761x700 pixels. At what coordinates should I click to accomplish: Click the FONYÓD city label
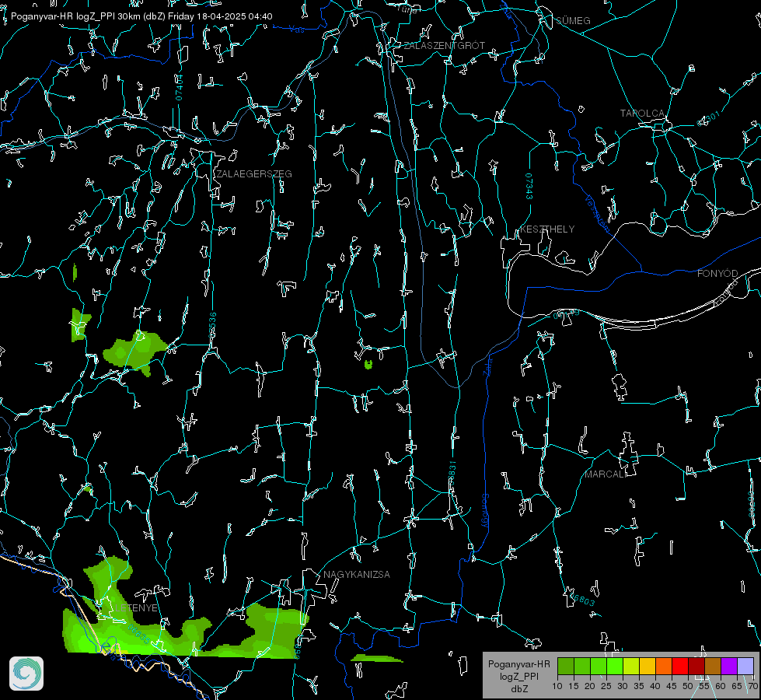pyautogui.click(x=717, y=274)
